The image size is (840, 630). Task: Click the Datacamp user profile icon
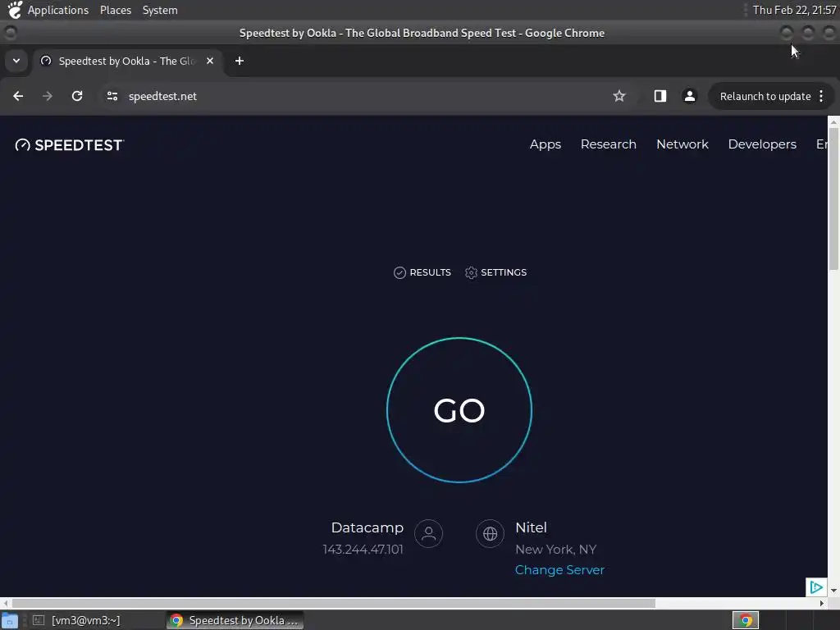pos(428,533)
